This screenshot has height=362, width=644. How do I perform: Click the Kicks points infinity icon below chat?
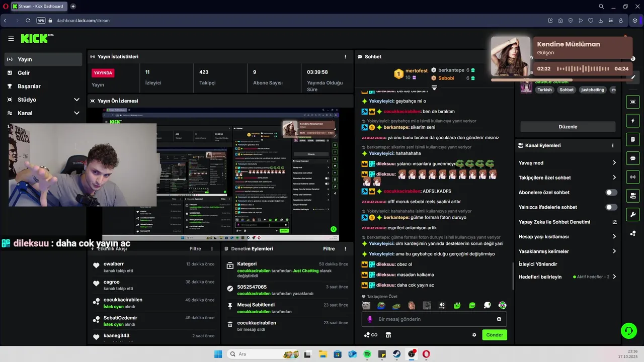[370, 335]
